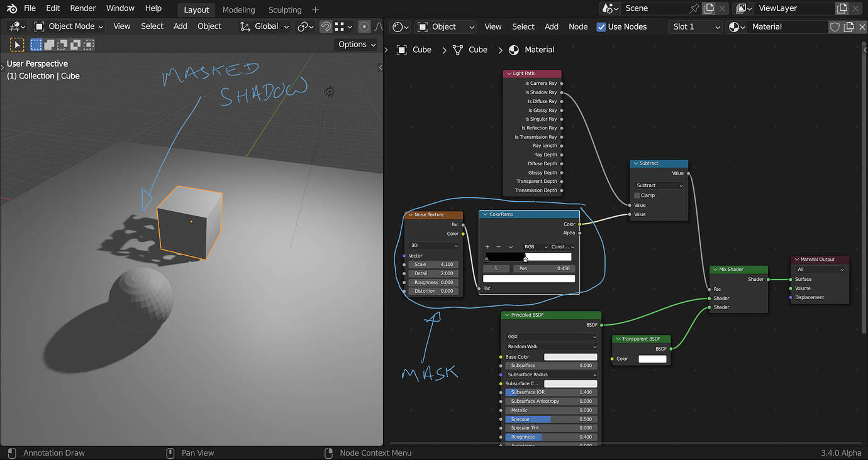Click the ViewLayer browse icon
This screenshot has width=868, height=460.
[x=743, y=8]
